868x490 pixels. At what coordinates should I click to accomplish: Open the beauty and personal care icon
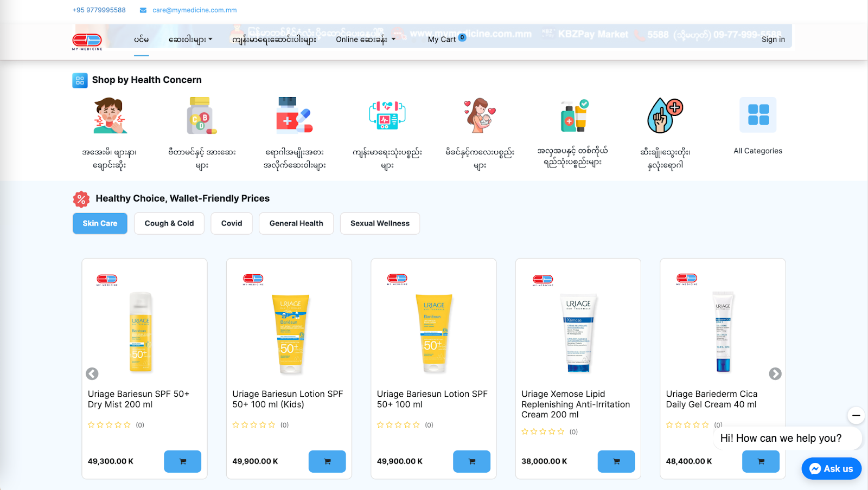click(x=573, y=115)
